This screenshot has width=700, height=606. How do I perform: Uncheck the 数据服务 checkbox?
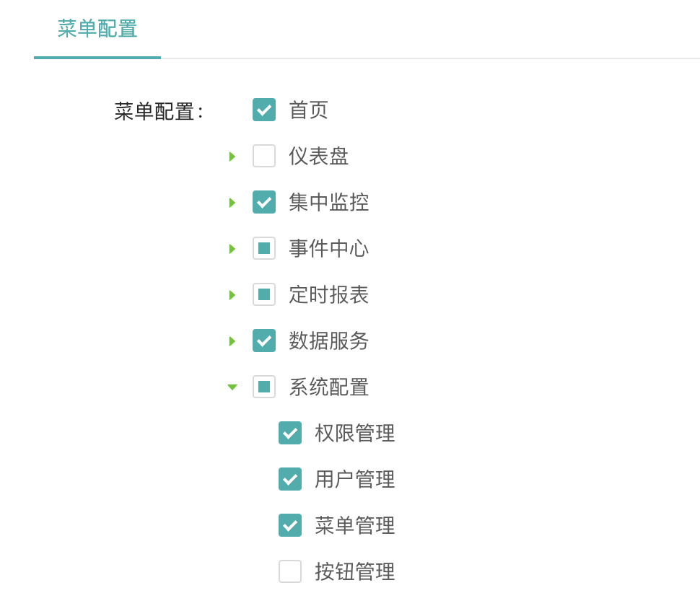tap(264, 341)
